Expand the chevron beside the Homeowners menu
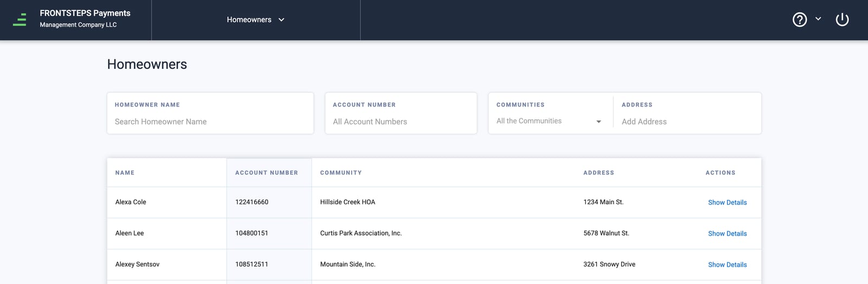The width and height of the screenshot is (868, 284). [x=281, y=20]
